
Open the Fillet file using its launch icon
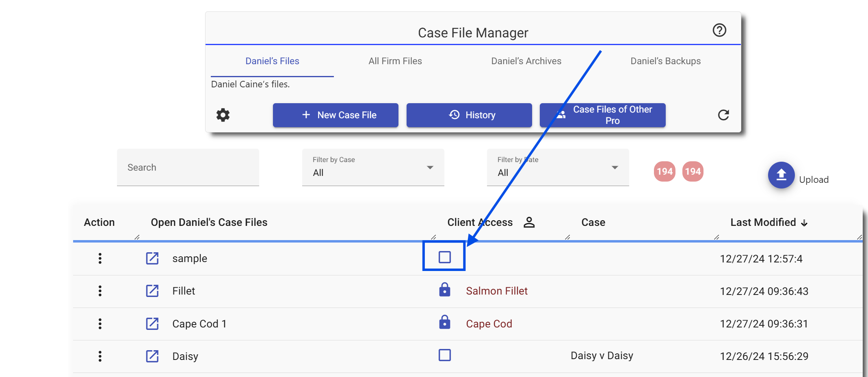click(152, 291)
